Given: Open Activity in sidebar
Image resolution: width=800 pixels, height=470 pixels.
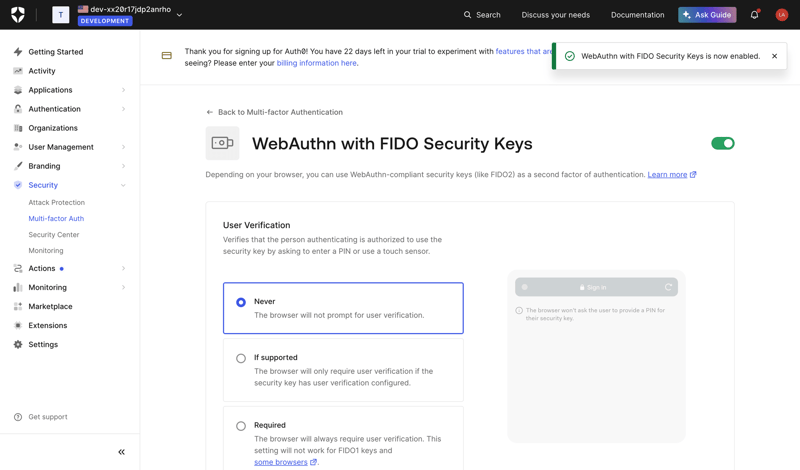Looking at the screenshot, I should tap(42, 71).
